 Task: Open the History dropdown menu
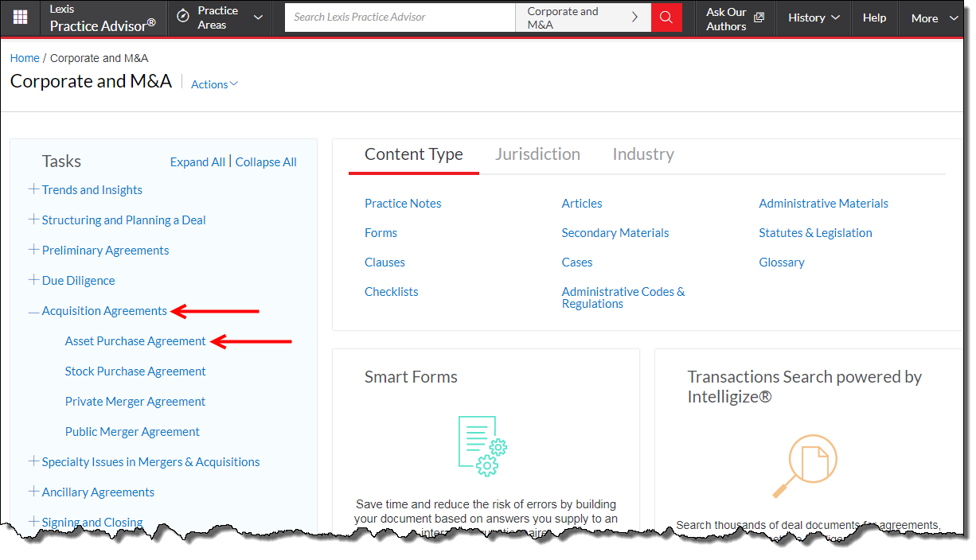point(814,17)
